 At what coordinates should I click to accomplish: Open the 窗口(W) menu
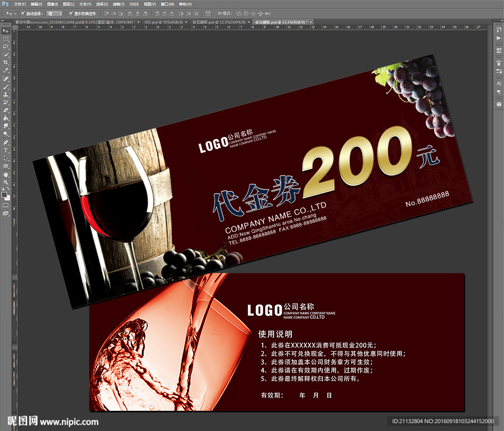[167, 4]
